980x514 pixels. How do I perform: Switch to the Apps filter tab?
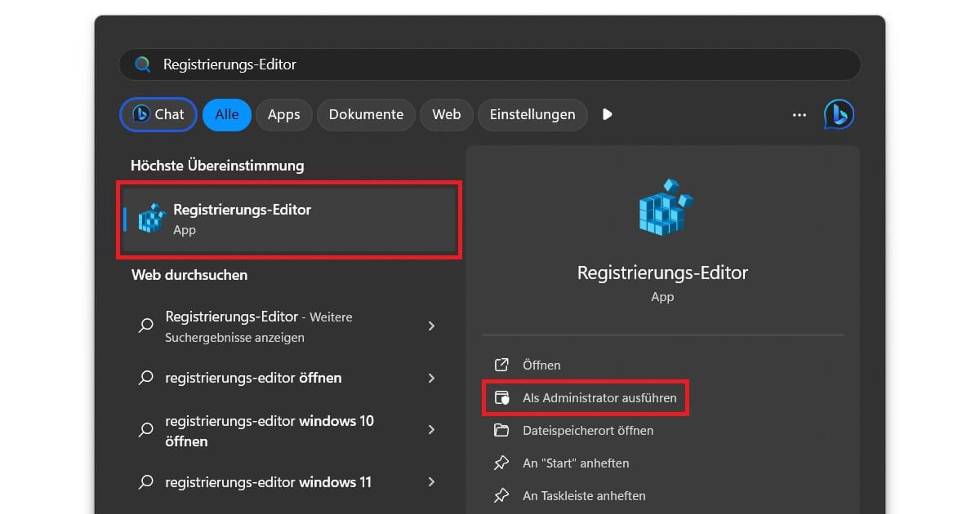point(283,114)
